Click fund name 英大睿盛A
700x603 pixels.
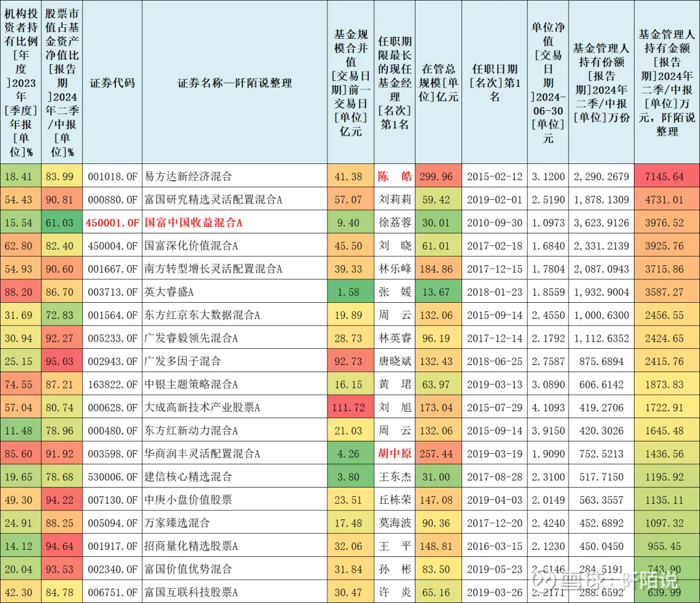[x=169, y=292]
